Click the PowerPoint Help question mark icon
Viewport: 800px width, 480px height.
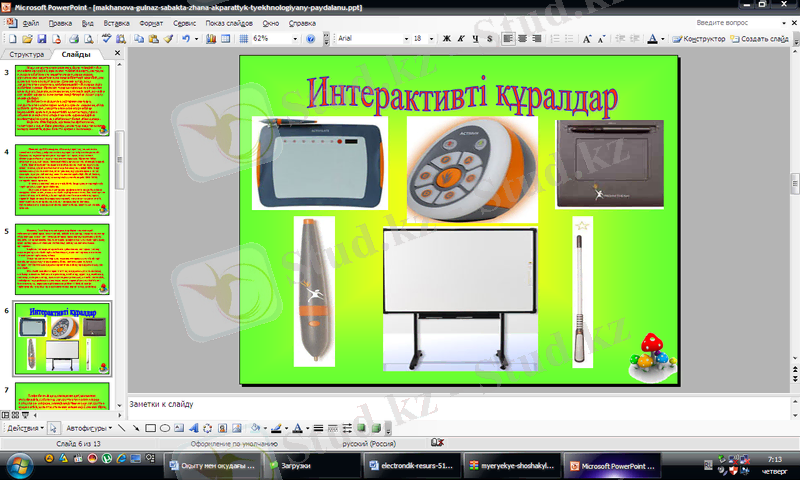click(310, 38)
